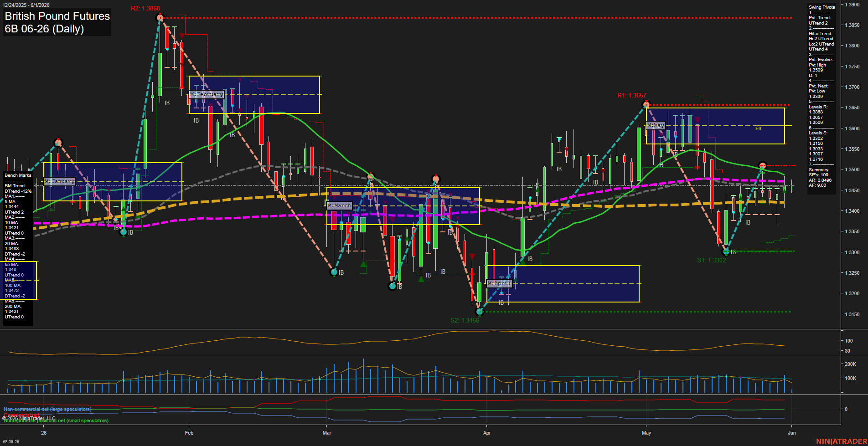Click the M:March monthly range label

pyautogui.click(x=340, y=205)
